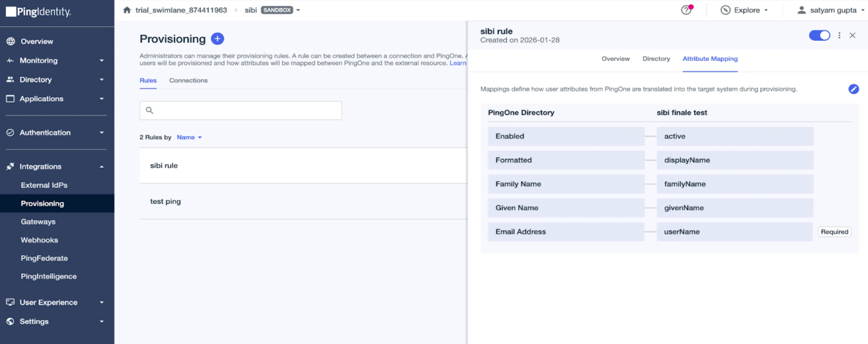Close the sibi rule details panel
Viewport: 868px width, 344px height.
852,35
